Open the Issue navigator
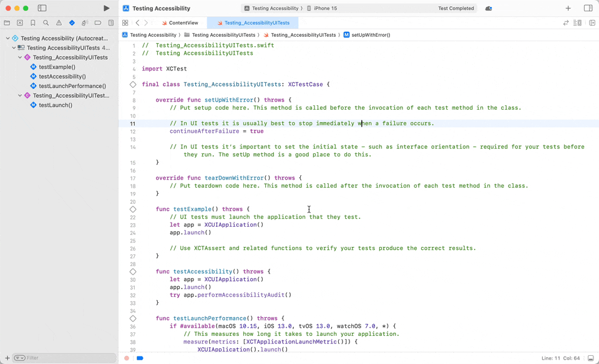Viewport: 599px width, 364px height. [x=59, y=22]
